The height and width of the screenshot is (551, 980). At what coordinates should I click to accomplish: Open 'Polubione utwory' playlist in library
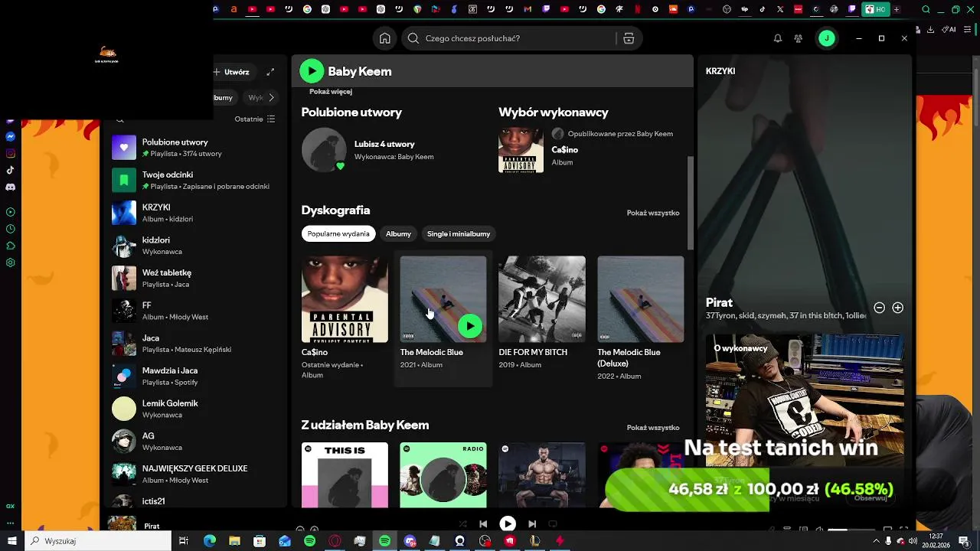point(195,148)
